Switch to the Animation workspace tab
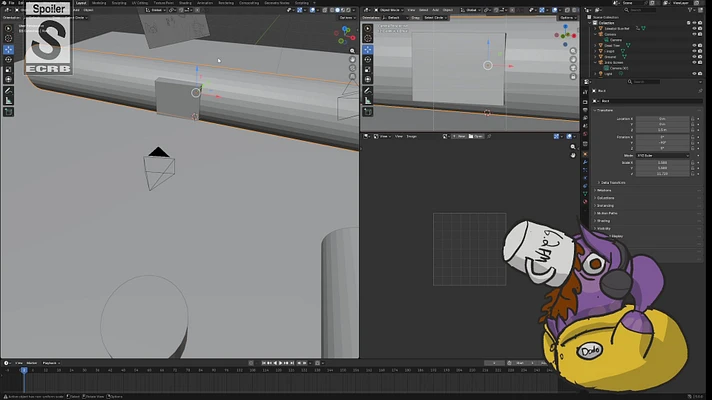 pyautogui.click(x=205, y=3)
